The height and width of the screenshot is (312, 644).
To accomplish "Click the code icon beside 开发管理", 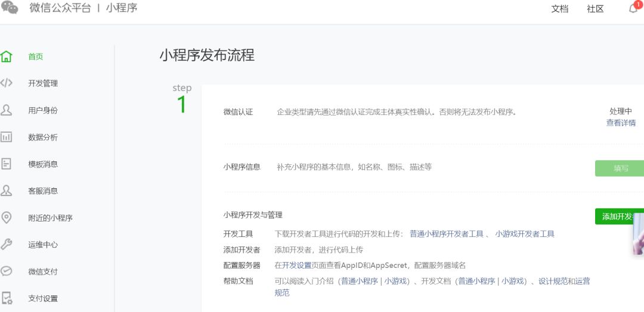I will click(6, 83).
